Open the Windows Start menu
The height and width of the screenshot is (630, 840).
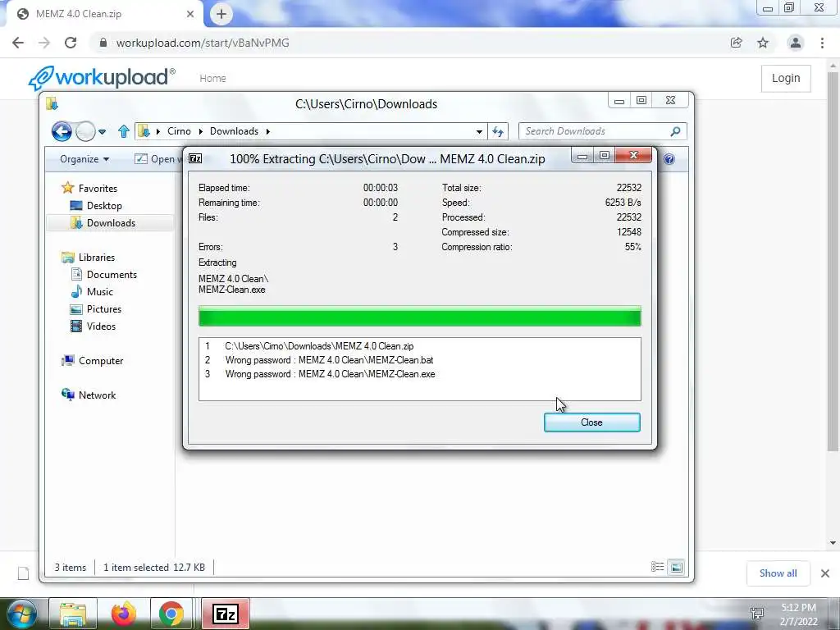pos(21,614)
